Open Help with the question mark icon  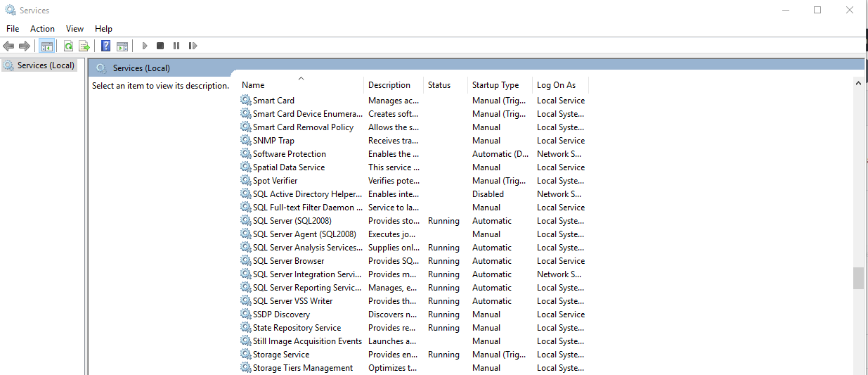pos(105,46)
